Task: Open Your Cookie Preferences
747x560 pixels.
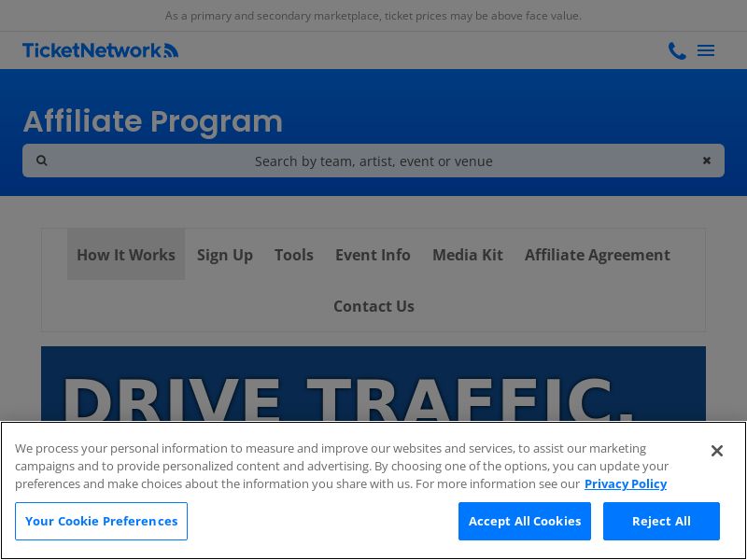Action: click(101, 521)
